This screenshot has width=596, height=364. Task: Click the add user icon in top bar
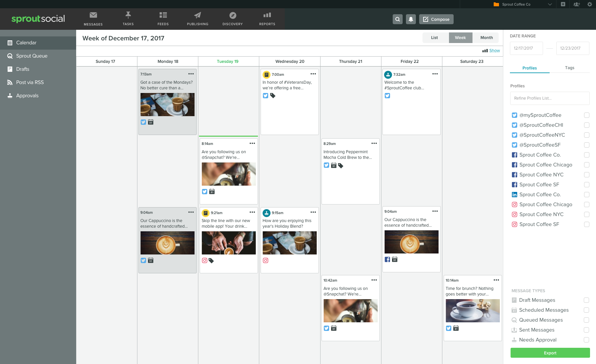click(576, 4)
